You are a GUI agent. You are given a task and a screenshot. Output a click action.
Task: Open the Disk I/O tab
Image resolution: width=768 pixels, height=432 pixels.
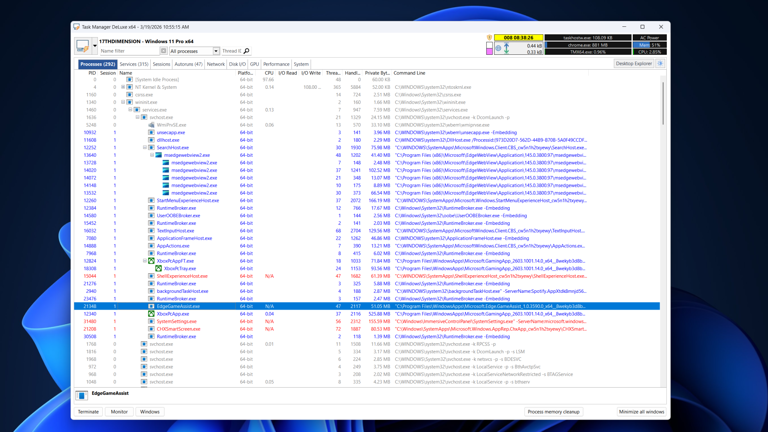point(238,64)
